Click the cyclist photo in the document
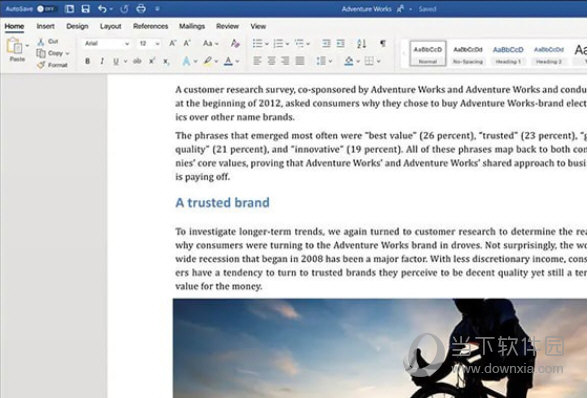This screenshot has width=588, height=398. pos(380,348)
